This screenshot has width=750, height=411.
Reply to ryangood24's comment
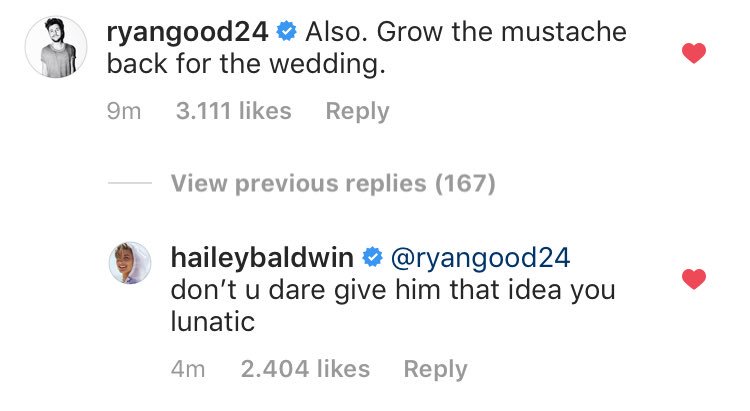(x=357, y=112)
